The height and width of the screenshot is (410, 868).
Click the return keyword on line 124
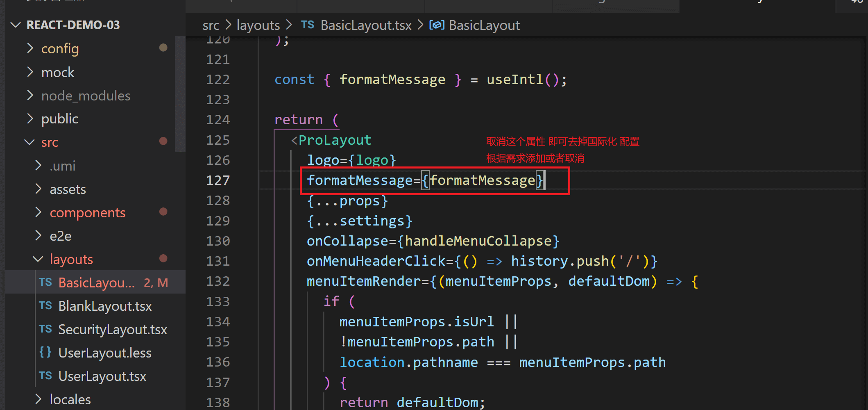[x=298, y=120]
